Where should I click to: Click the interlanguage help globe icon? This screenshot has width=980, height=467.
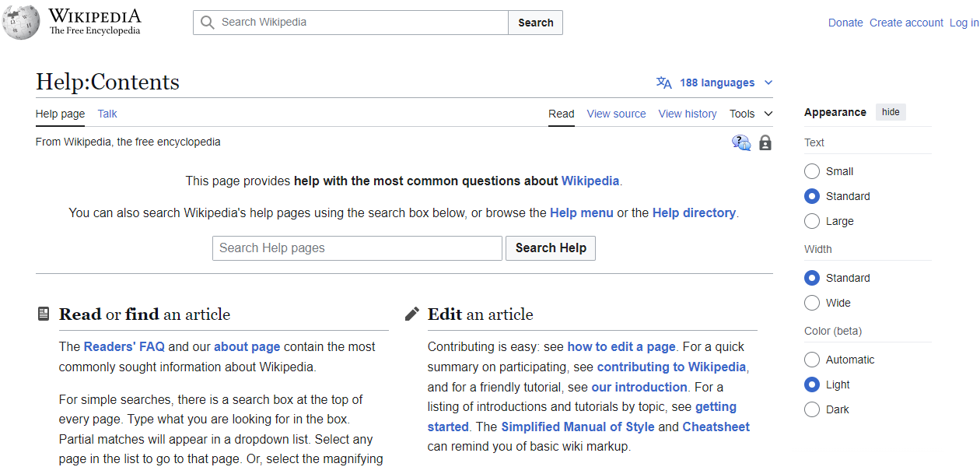tap(741, 142)
